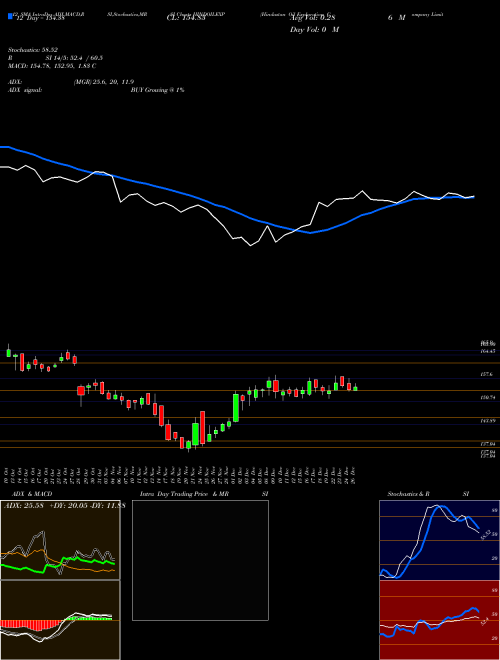The height and width of the screenshot is (660, 500).
Task: Select the 'SI 14/3: 52.4 / 60.5' readout
Action: pyautogui.click(x=74, y=58)
